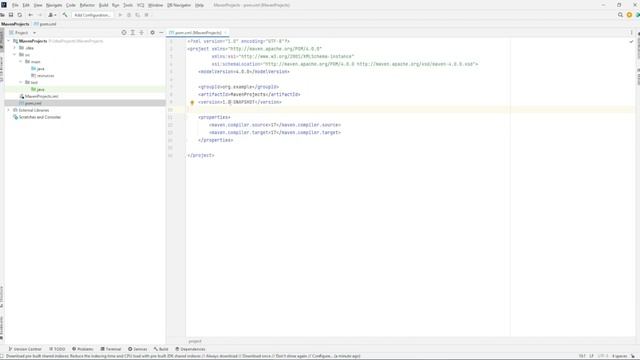
Task: Open the Problems tool window
Action: 83,349
